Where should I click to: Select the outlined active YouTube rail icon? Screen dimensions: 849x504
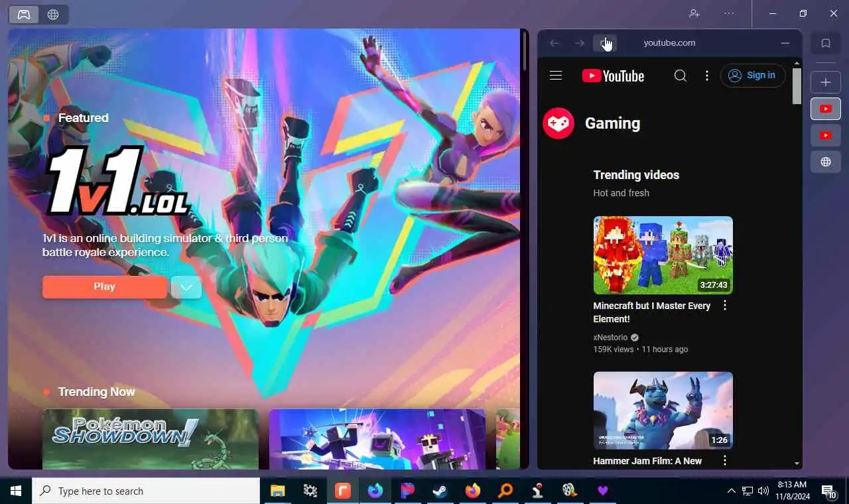[826, 109]
